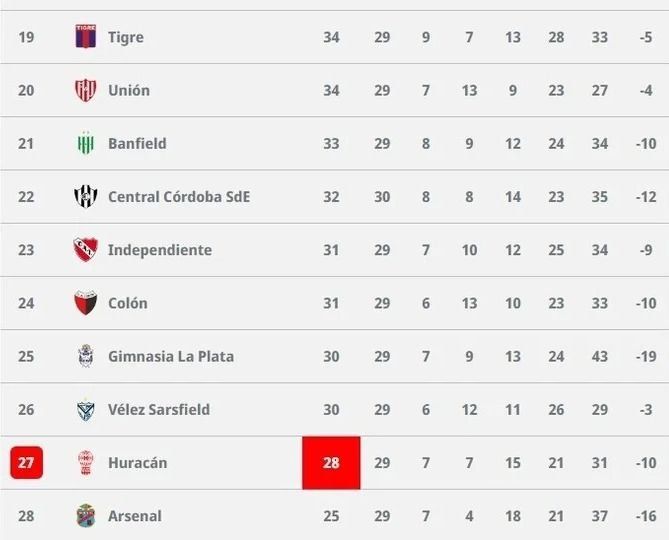Viewport: 669px width, 540px height.
Task: Click the Arsenal club crest icon
Action: point(86,516)
